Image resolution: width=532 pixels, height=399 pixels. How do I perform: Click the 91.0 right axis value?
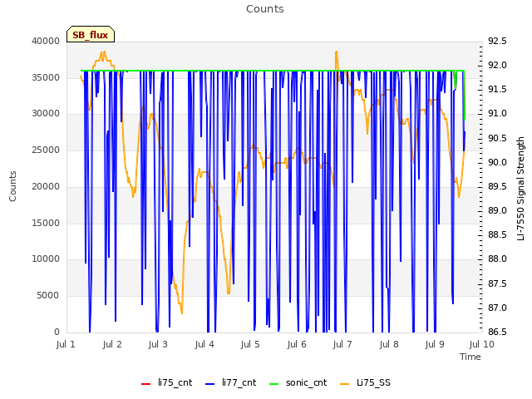click(x=497, y=114)
